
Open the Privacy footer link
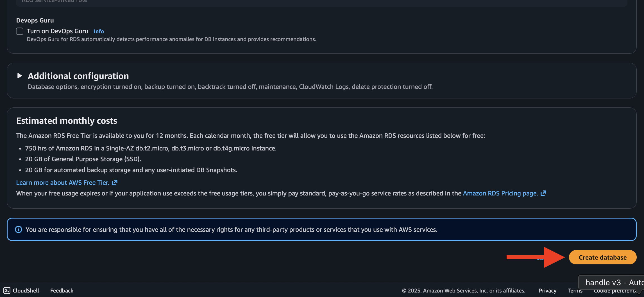pos(547,291)
